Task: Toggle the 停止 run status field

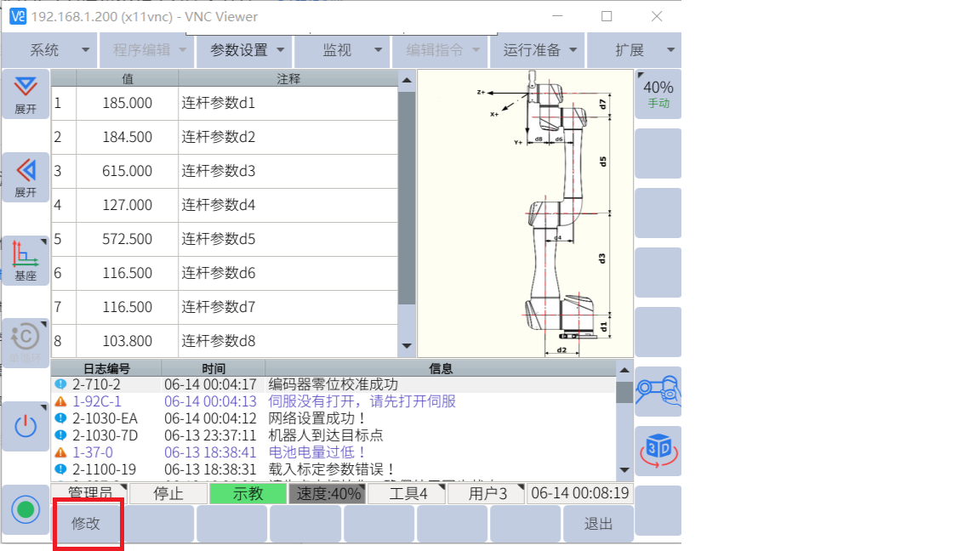Action: click(168, 494)
